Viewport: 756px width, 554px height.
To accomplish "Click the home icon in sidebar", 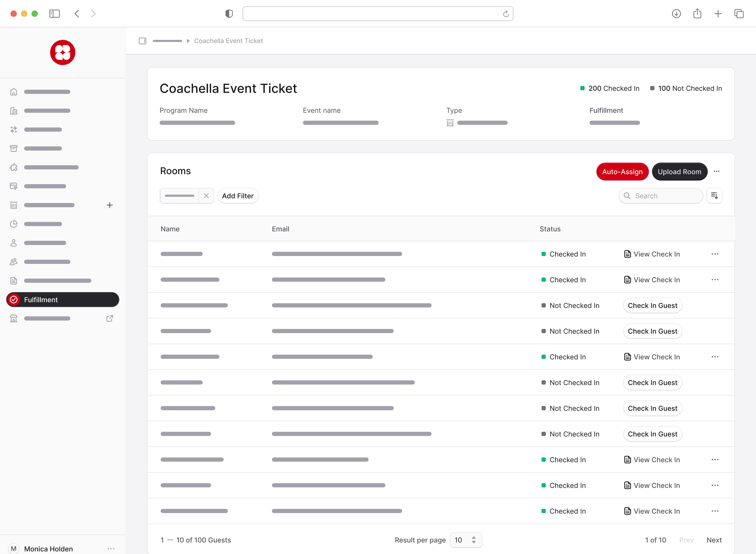I will (13, 92).
